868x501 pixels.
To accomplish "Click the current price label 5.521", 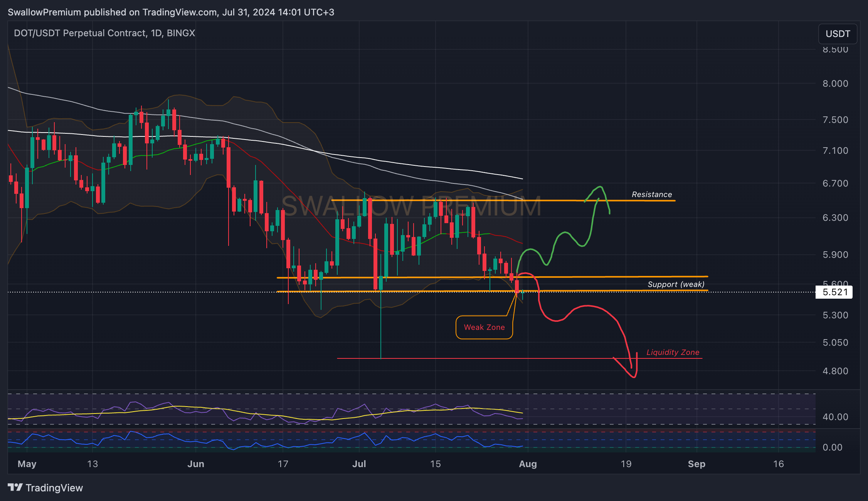I will (834, 292).
